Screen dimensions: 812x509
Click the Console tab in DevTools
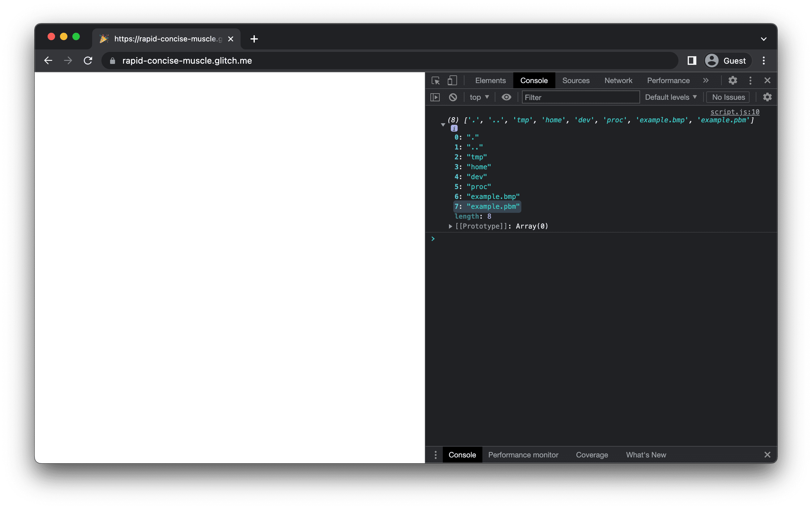coord(533,80)
